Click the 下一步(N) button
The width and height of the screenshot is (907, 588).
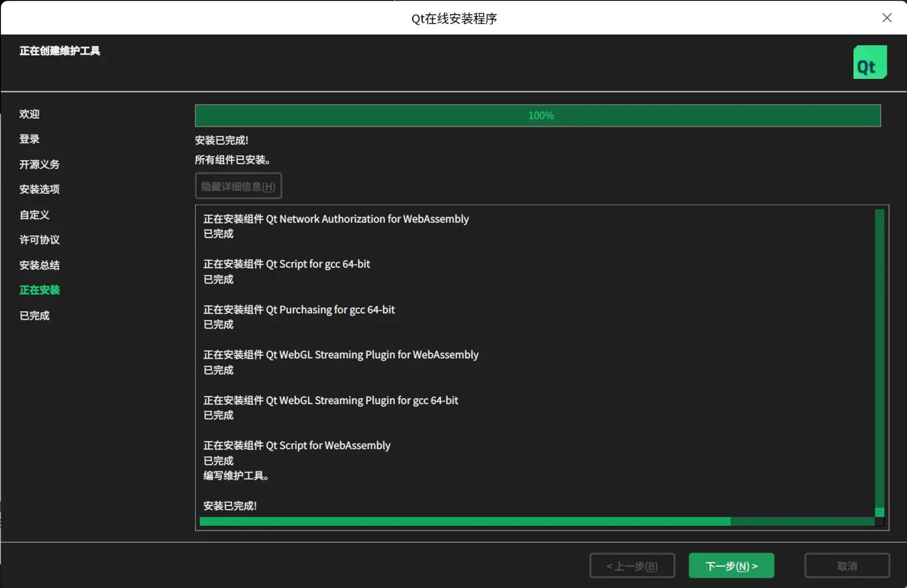730,565
